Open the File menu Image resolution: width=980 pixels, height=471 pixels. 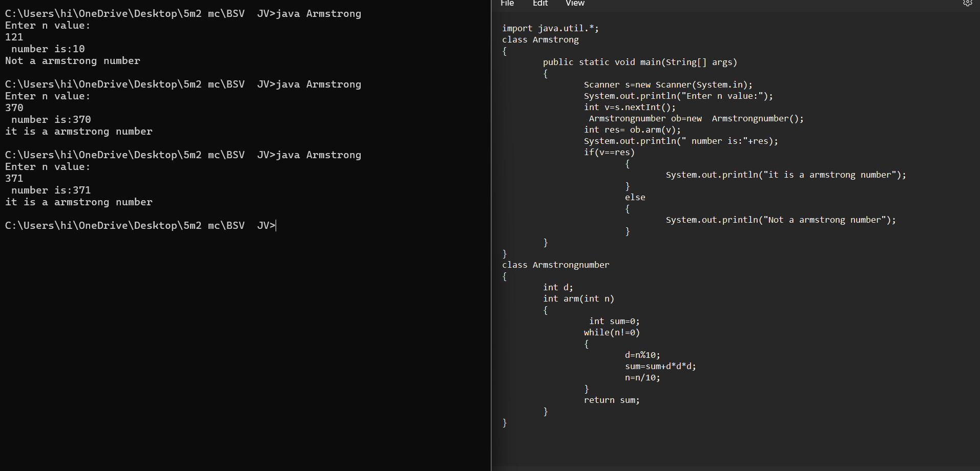tap(506, 4)
